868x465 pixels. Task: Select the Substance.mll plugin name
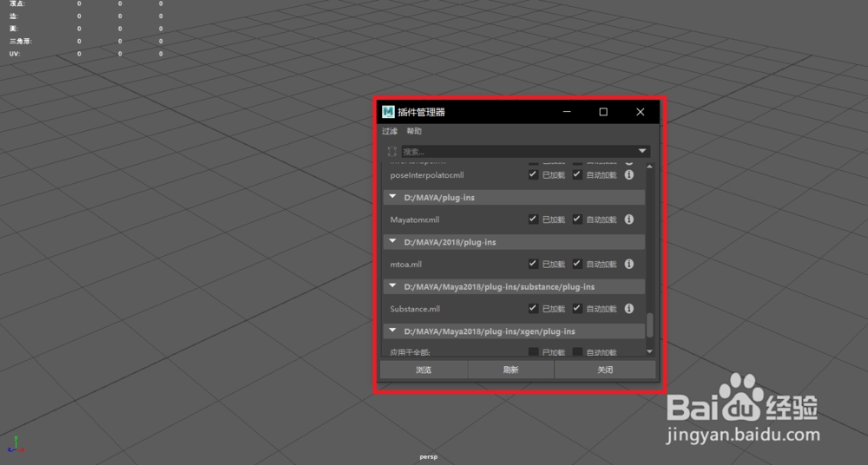[x=415, y=309]
